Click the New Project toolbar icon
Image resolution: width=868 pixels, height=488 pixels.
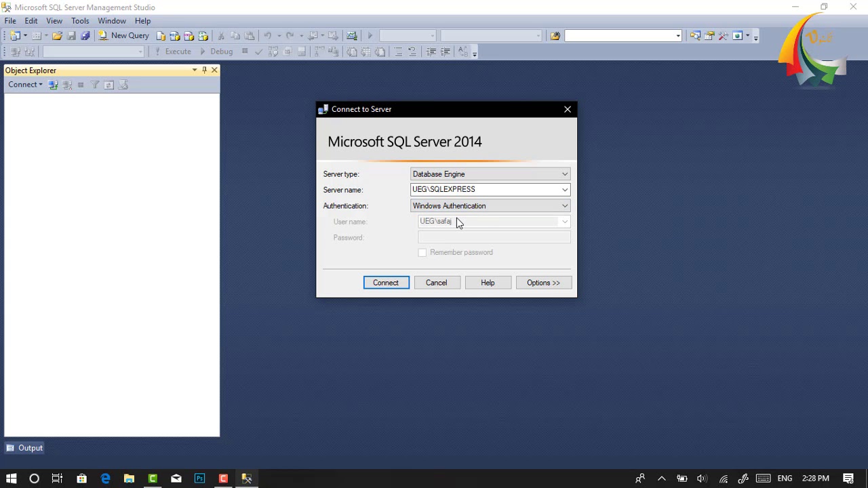(14, 36)
